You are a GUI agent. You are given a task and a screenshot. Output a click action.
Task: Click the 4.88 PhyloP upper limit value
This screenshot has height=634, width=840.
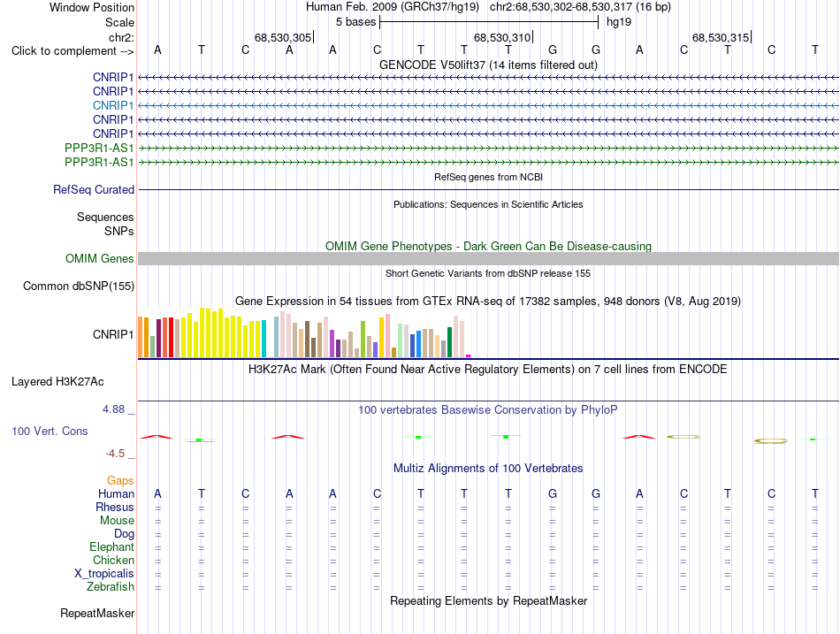click(x=113, y=409)
